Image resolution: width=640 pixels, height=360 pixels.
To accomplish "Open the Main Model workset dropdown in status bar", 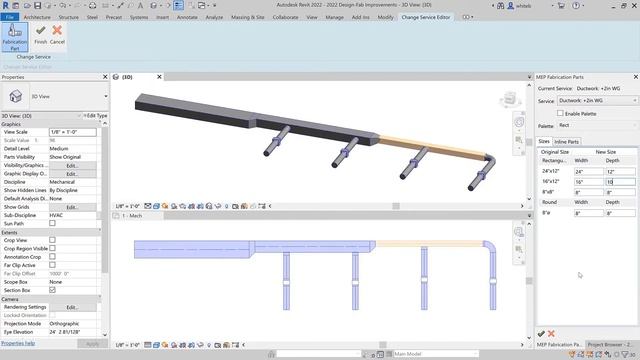I will tap(435, 354).
